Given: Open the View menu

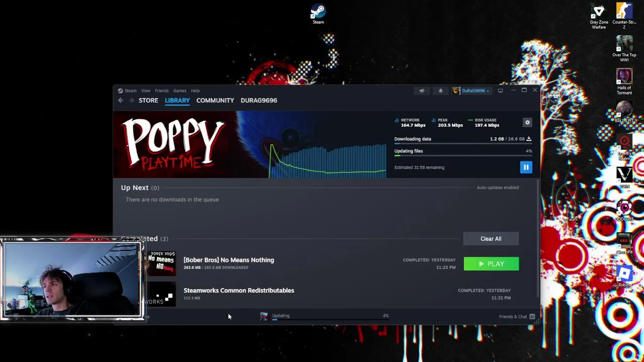Looking at the screenshot, I should [145, 90].
